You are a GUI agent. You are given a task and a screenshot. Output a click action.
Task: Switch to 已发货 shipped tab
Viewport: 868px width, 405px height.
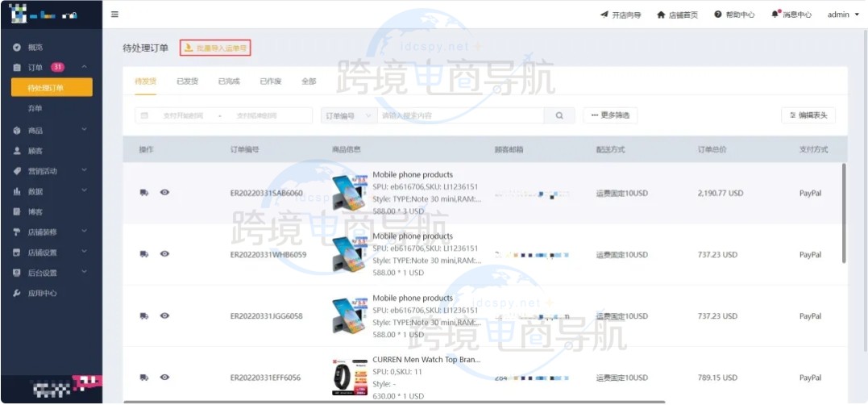187,81
